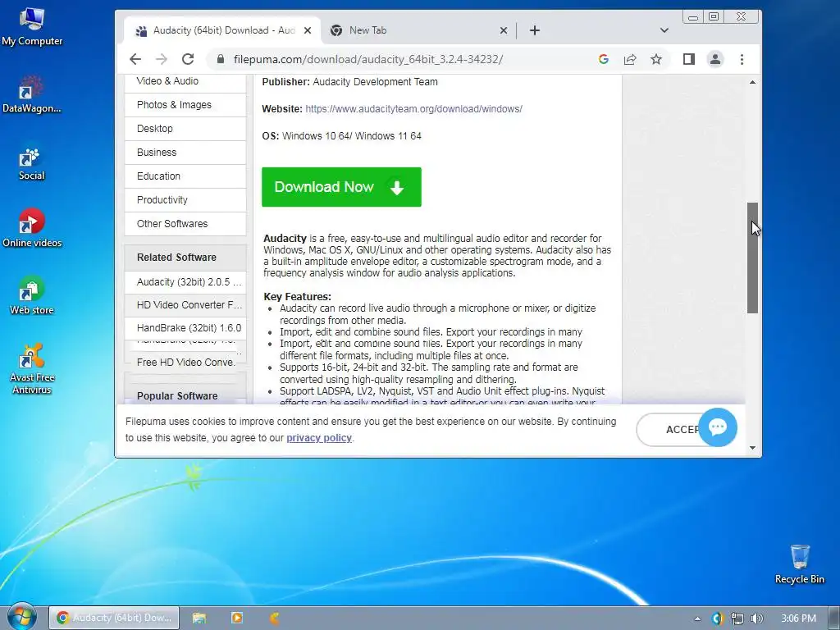Switch to the New Tab tab

pos(419,30)
